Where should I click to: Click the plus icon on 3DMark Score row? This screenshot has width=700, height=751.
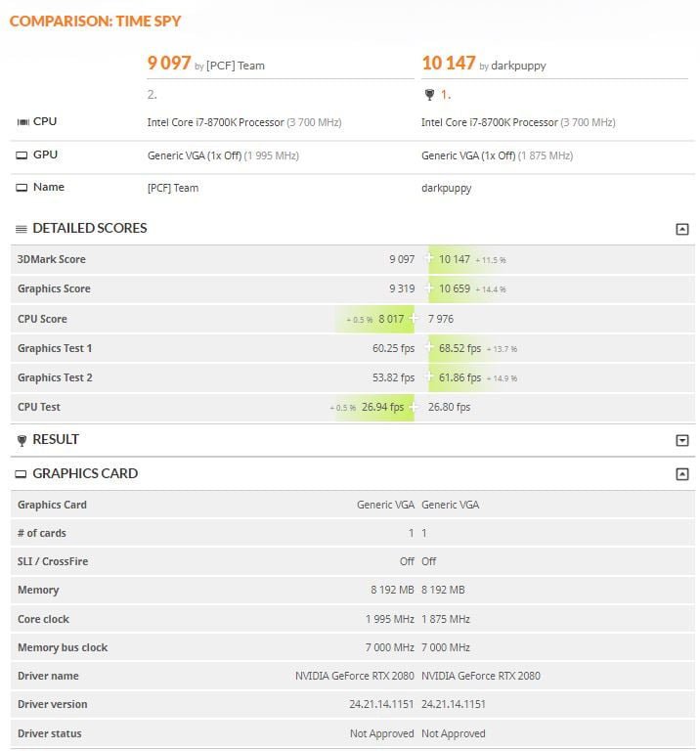(428, 259)
